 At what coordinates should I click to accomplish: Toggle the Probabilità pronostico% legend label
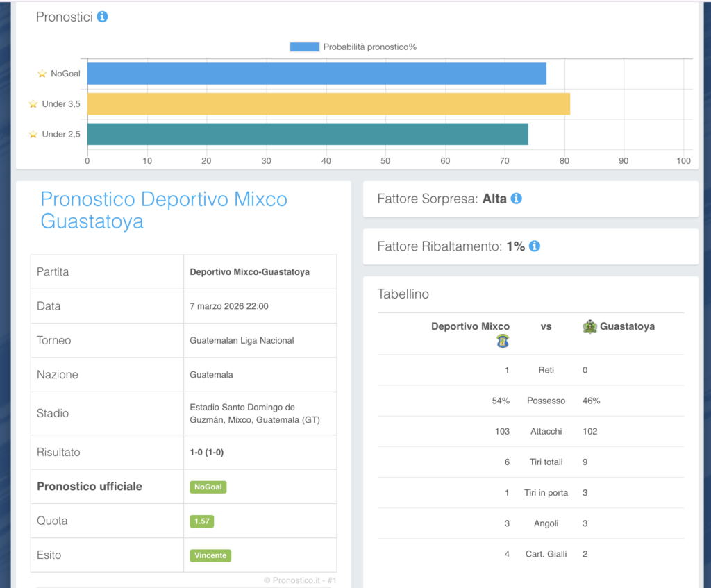pyautogui.click(x=369, y=47)
